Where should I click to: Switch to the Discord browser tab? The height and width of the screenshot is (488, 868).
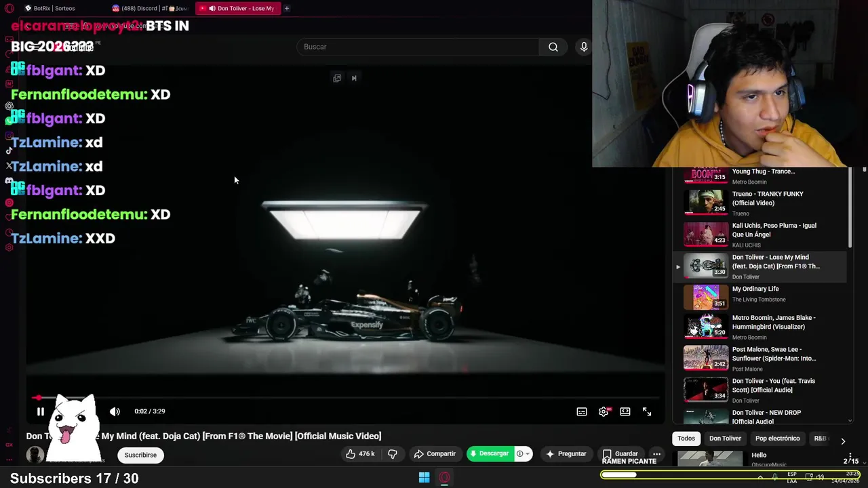tap(151, 8)
